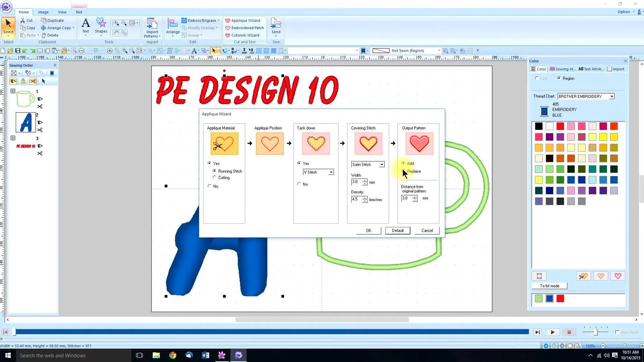Click Default in Applique Wizard
This screenshot has height=362, width=644.
tap(398, 230)
